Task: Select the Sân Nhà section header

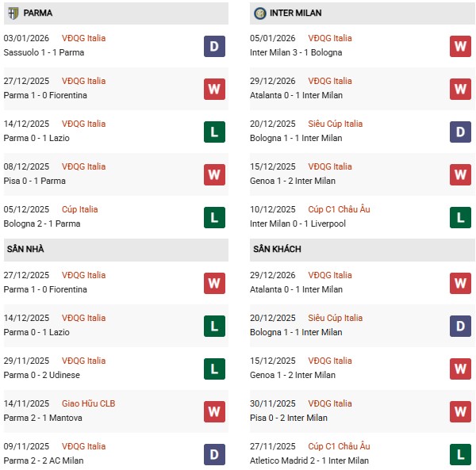Action: [25, 250]
